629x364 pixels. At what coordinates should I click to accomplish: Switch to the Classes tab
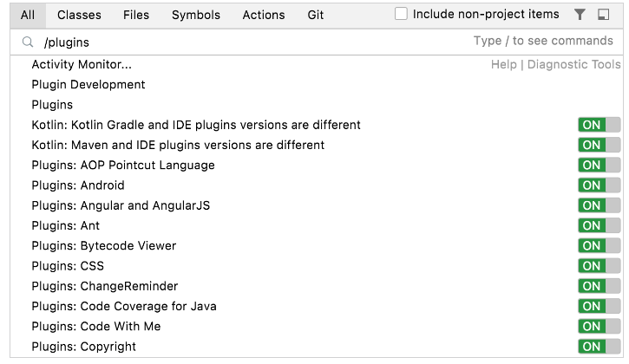coord(79,16)
